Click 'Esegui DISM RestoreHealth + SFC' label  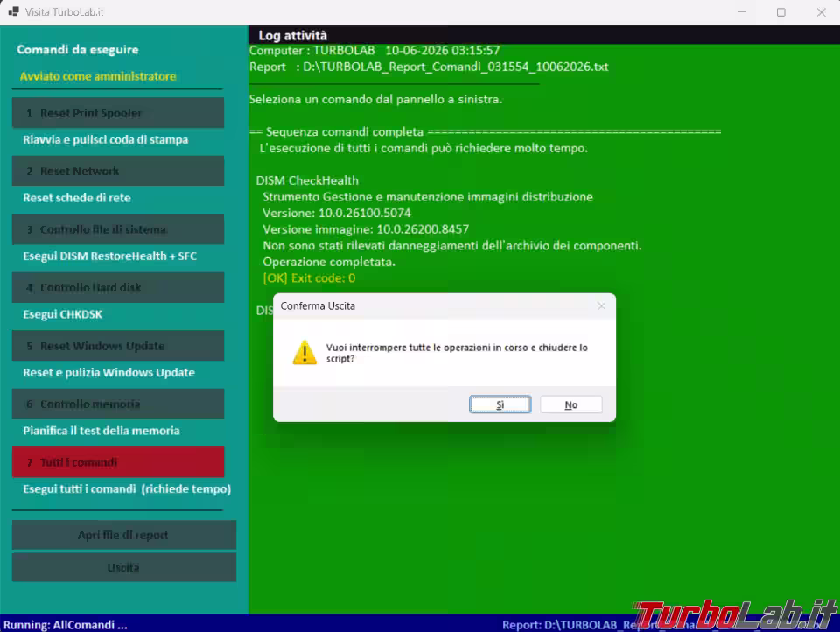(x=110, y=256)
